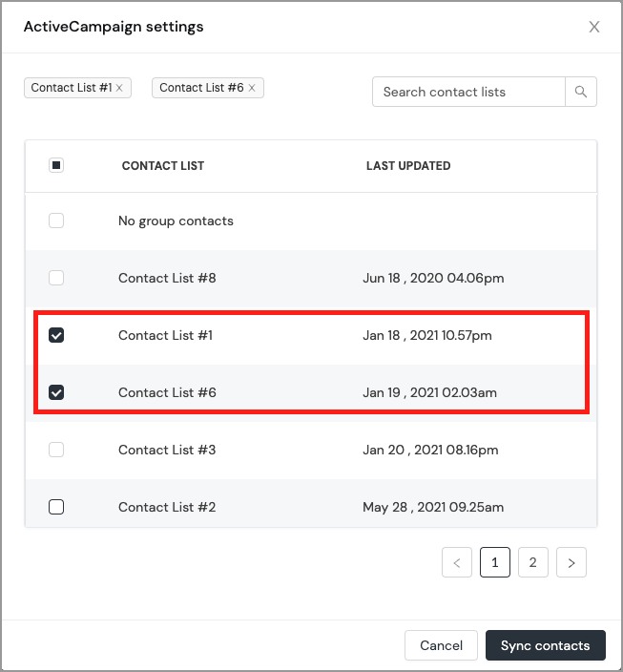Click the Jan 19, 2021 02.03am date
Viewport: 623px width, 672px height.
[429, 392]
